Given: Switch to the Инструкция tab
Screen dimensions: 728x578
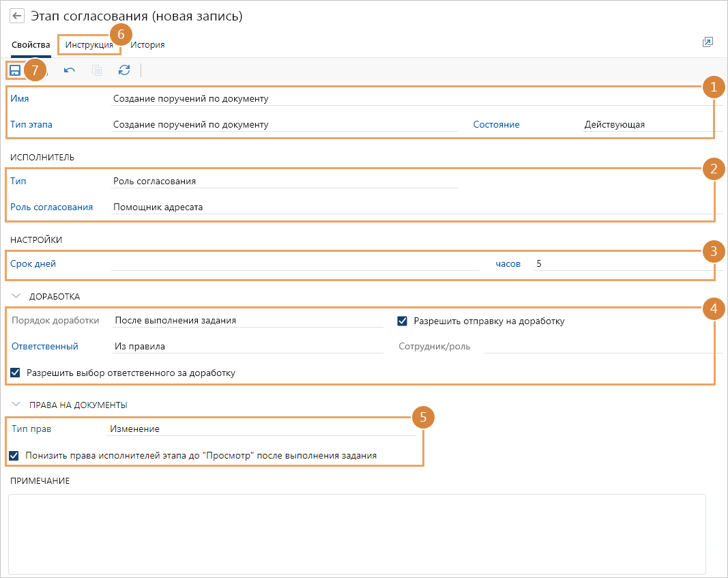Looking at the screenshot, I should click(x=89, y=45).
